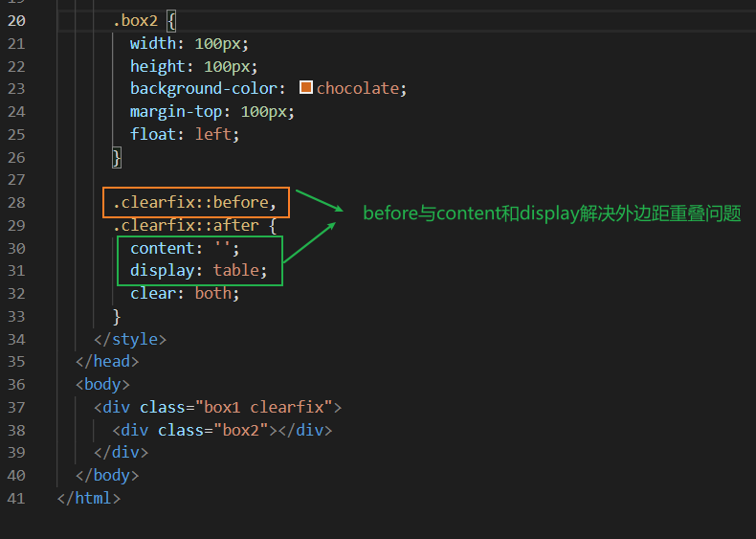Click the '.clearfix::before,' selector
The height and width of the screenshot is (539, 756).
(195, 202)
